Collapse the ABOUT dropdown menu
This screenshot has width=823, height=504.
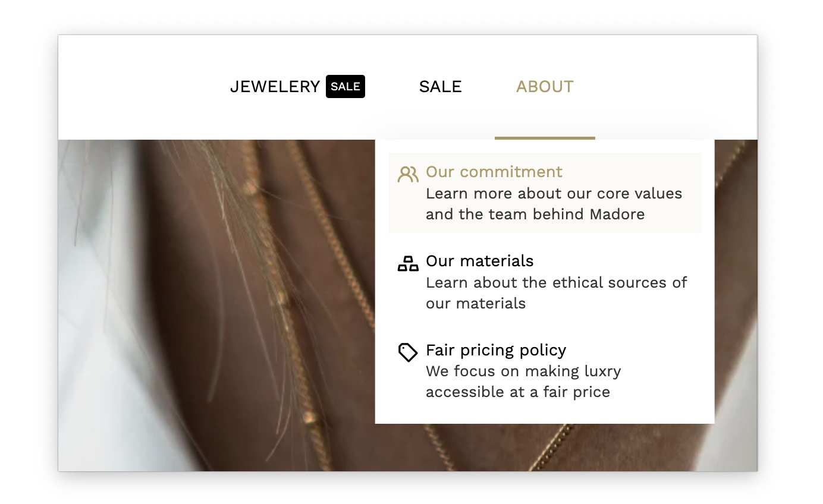(x=544, y=87)
